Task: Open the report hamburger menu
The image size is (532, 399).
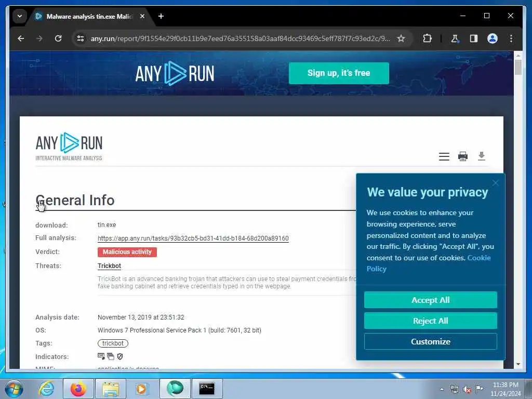Action: [x=444, y=156]
